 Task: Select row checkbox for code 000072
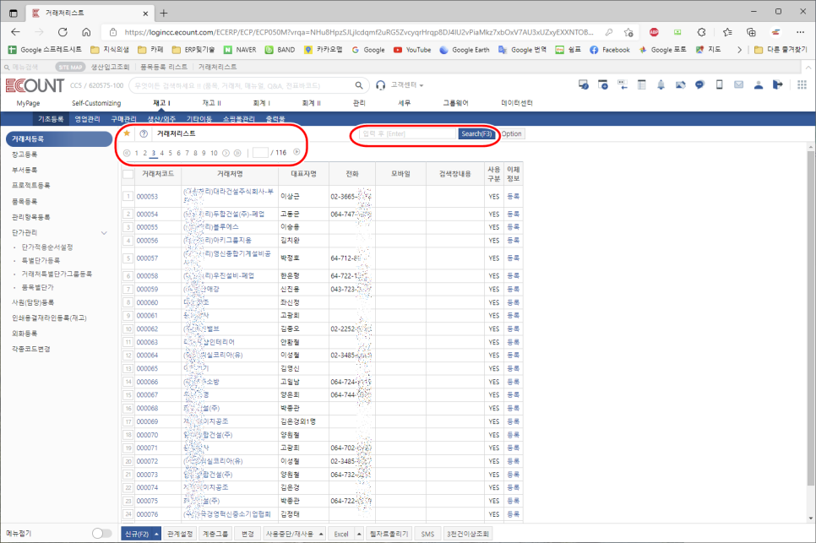(x=128, y=461)
